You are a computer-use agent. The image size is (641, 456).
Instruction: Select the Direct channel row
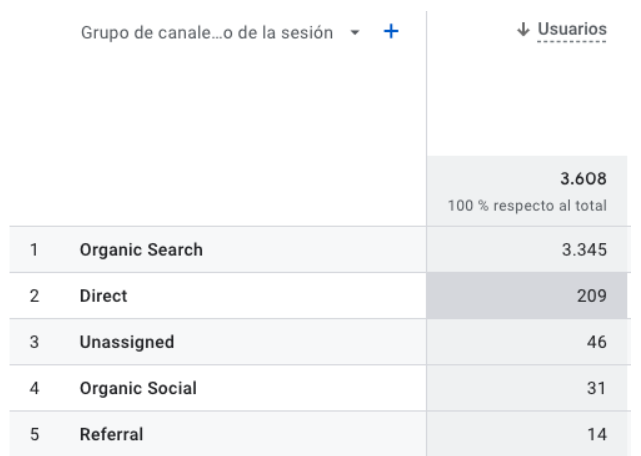tap(320, 296)
